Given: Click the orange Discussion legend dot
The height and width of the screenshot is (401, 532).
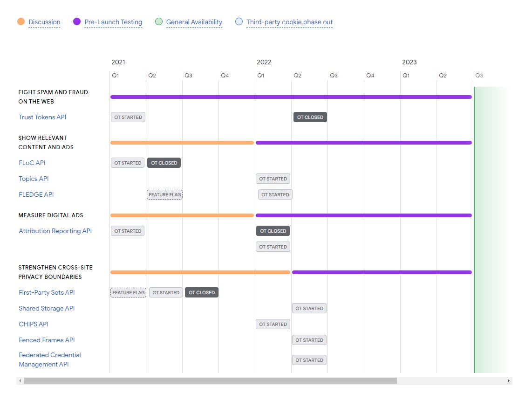Looking at the screenshot, I should [x=20, y=21].
